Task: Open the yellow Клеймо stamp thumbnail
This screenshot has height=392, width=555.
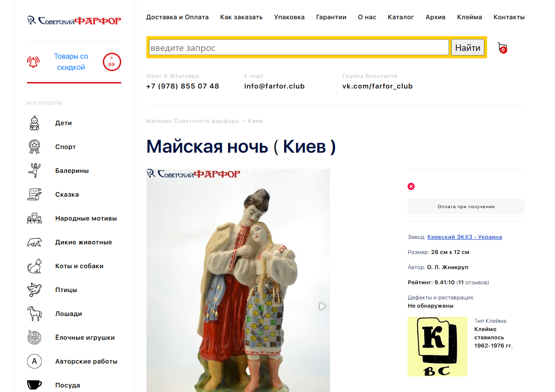Action: [437, 347]
